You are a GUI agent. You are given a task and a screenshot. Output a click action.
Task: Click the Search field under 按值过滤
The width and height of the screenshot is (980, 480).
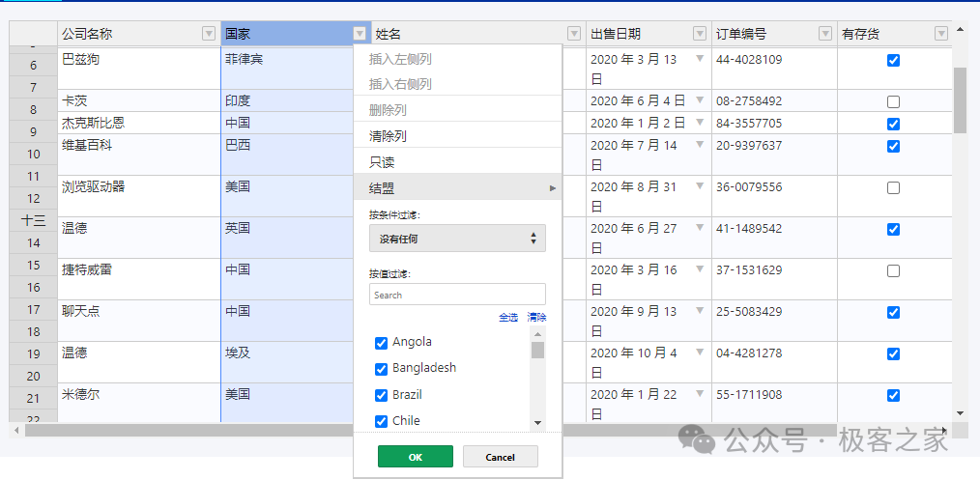[x=457, y=295]
